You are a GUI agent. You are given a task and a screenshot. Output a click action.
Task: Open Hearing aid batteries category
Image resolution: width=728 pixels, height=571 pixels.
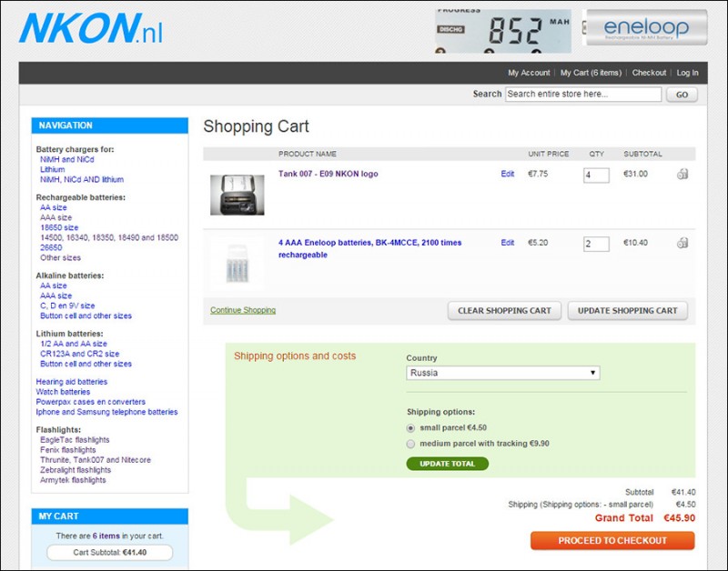point(72,382)
